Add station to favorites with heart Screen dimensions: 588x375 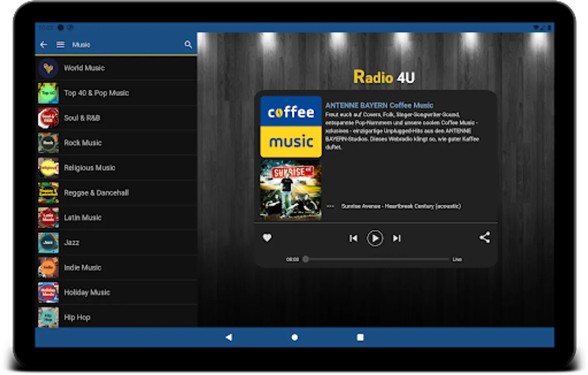[x=267, y=237]
